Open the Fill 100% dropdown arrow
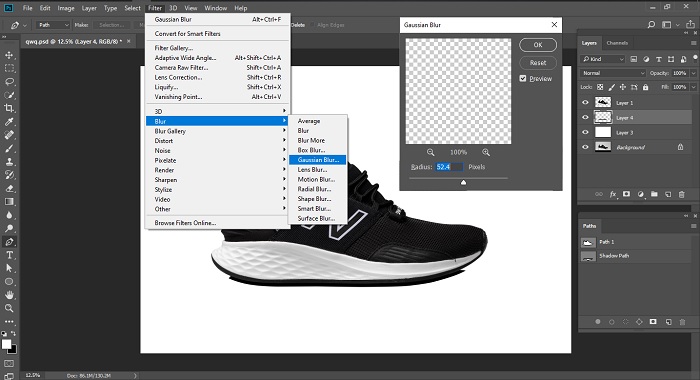 tap(693, 87)
